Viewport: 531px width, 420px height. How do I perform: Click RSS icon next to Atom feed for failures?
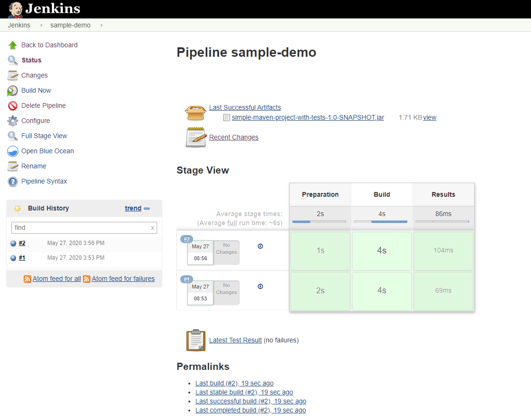click(x=86, y=279)
